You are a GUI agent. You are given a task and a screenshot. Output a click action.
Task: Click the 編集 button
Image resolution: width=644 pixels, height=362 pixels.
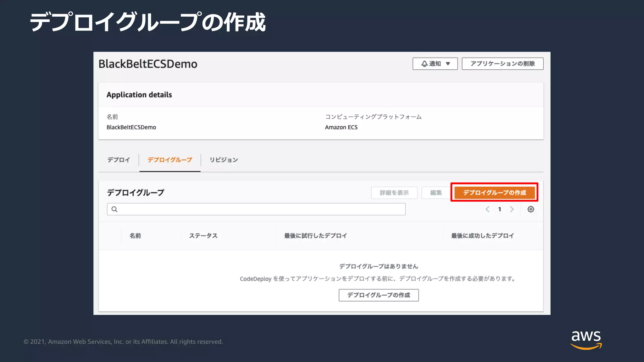pyautogui.click(x=436, y=193)
